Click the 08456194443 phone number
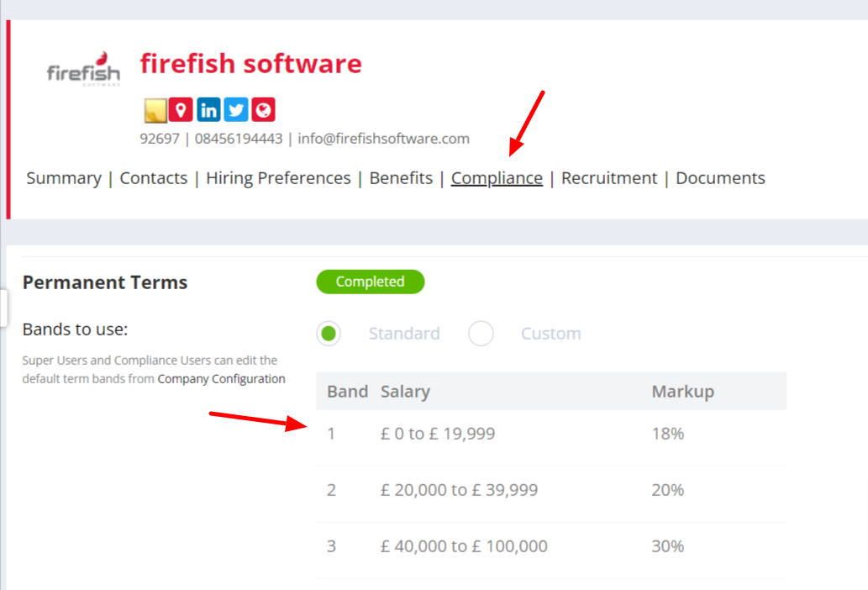868x590 pixels. (239, 139)
